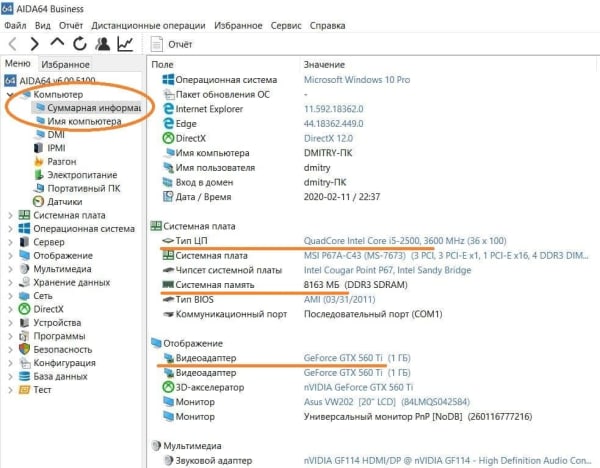Image resolution: width=600 pixels, height=468 pixels.
Task: Select the 8163 МБ (DDR3 SDRAM) value
Action: [355, 285]
